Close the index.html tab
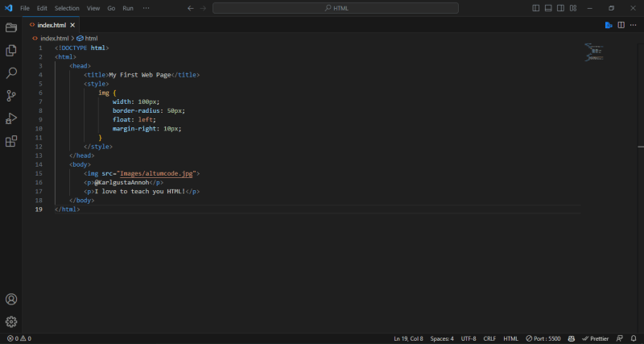 point(72,25)
